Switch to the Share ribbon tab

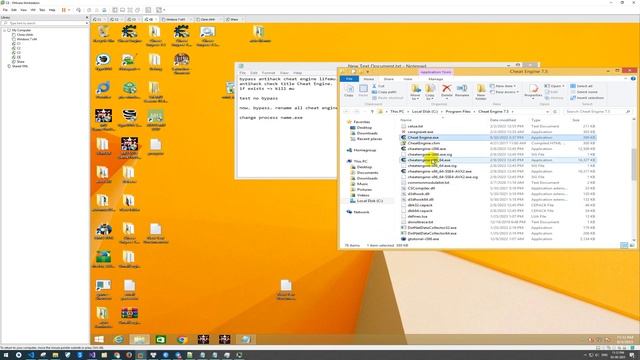(389, 79)
